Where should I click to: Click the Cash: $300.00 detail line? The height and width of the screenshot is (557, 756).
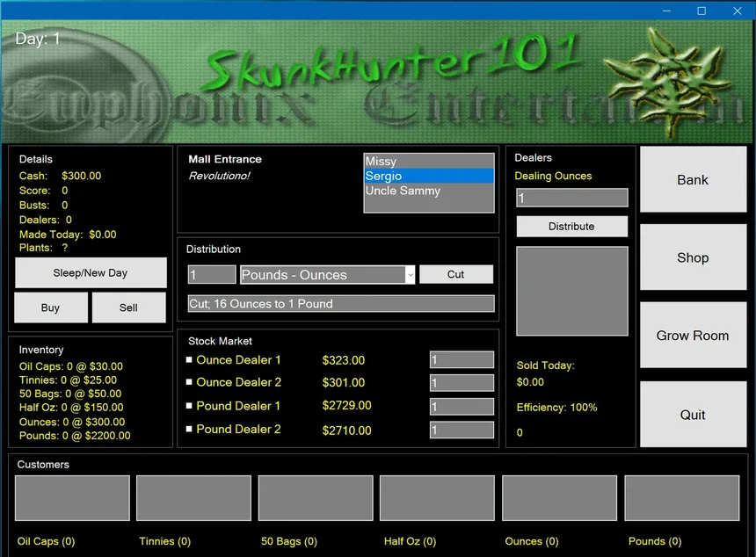(61, 176)
